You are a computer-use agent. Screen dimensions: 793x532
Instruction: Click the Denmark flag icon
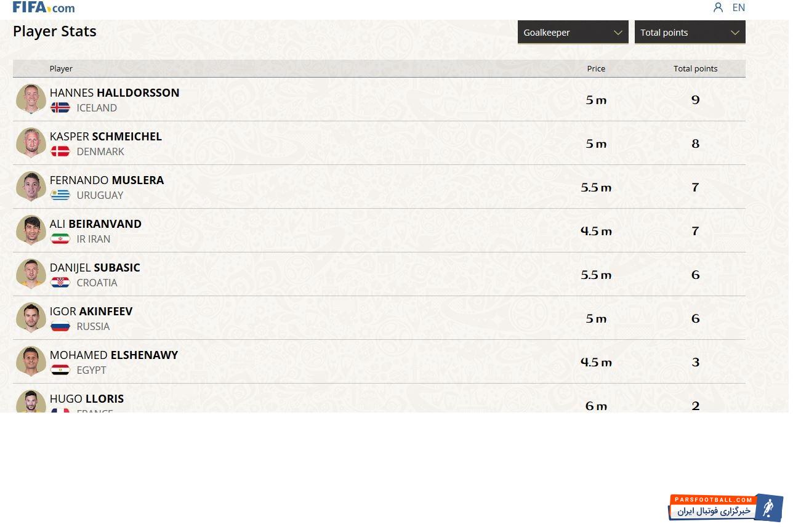pyautogui.click(x=60, y=151)
